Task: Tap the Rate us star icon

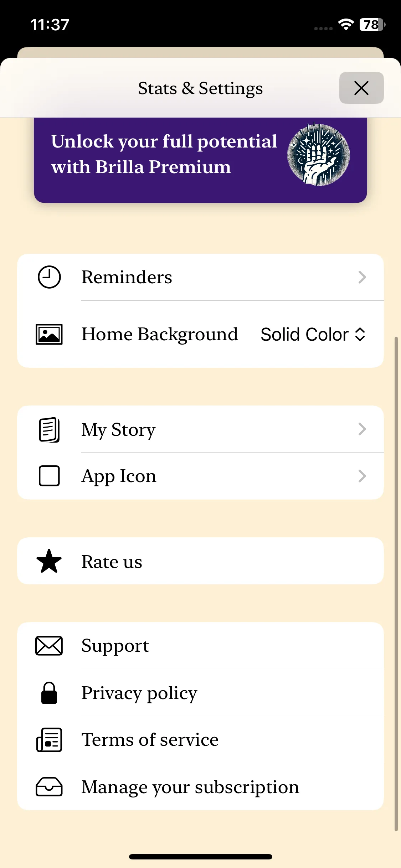Action: coord(49,561)
